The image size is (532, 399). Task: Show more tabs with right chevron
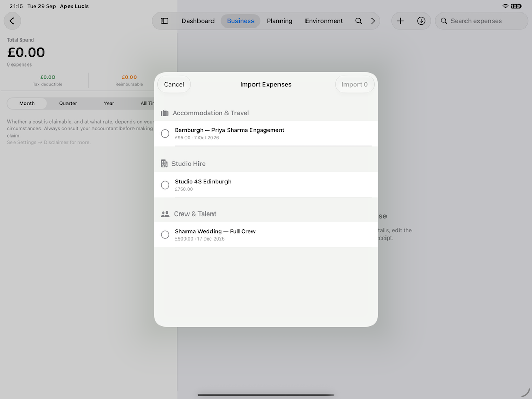(373, 21)
